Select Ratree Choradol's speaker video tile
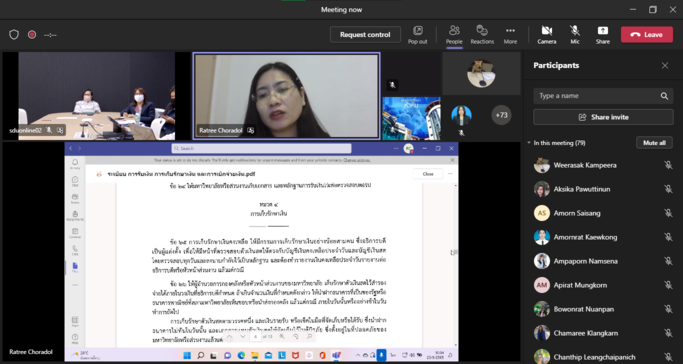Image resolution: width=683 pixels, height=364 pixels. click(286, 96)
